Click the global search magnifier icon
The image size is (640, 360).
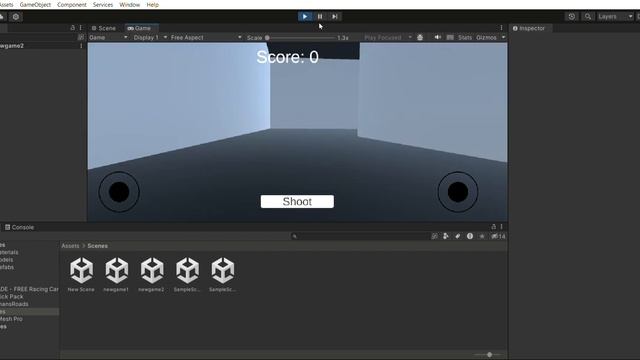588,17
